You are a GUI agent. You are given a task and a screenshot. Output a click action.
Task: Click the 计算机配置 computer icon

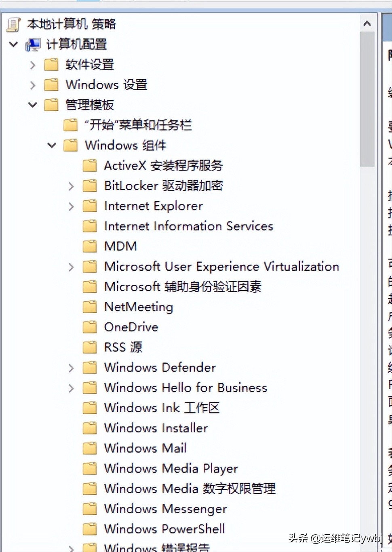33,44
